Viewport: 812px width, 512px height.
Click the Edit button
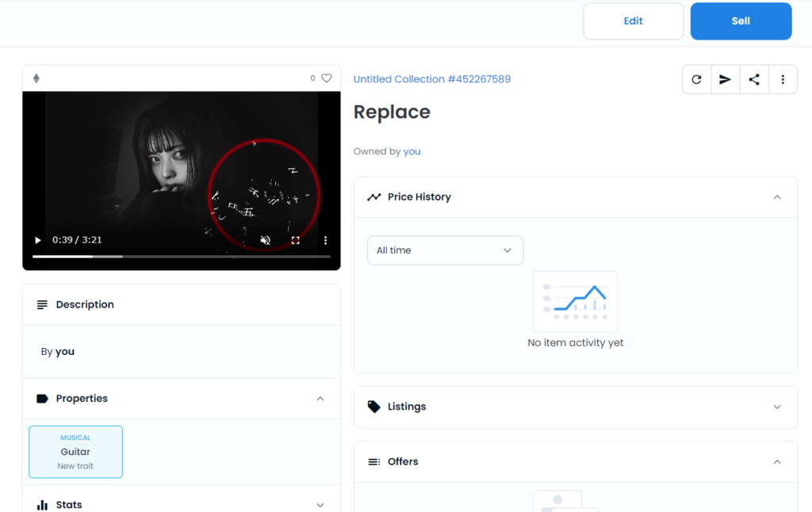pos(633,21)
